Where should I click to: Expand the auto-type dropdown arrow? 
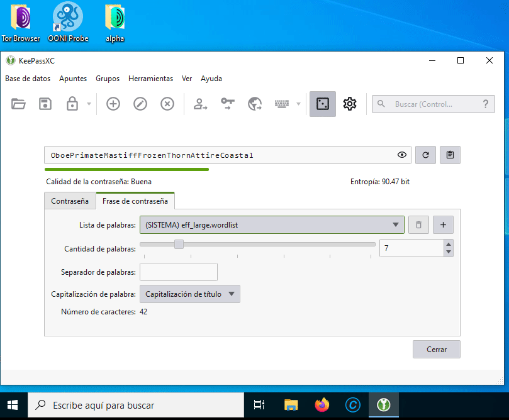pyautogui.click(x=298, y=104)
